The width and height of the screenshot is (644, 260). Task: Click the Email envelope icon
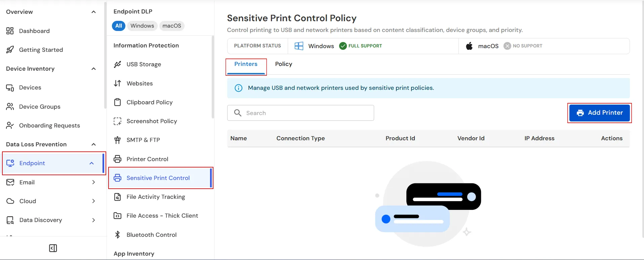point(10,182)
